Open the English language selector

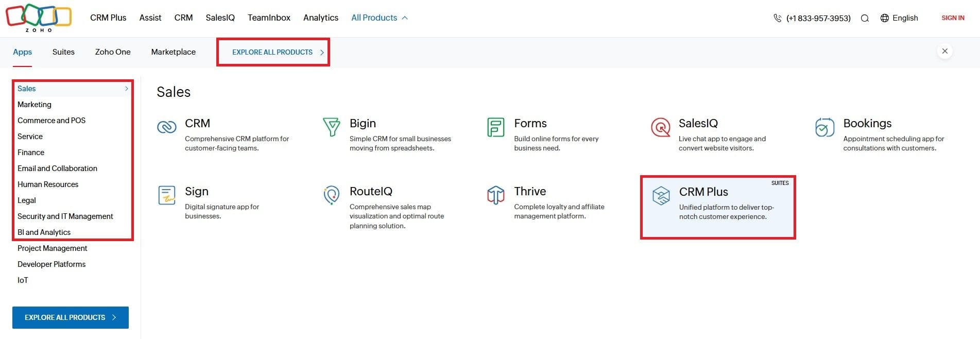click(900, 18)
